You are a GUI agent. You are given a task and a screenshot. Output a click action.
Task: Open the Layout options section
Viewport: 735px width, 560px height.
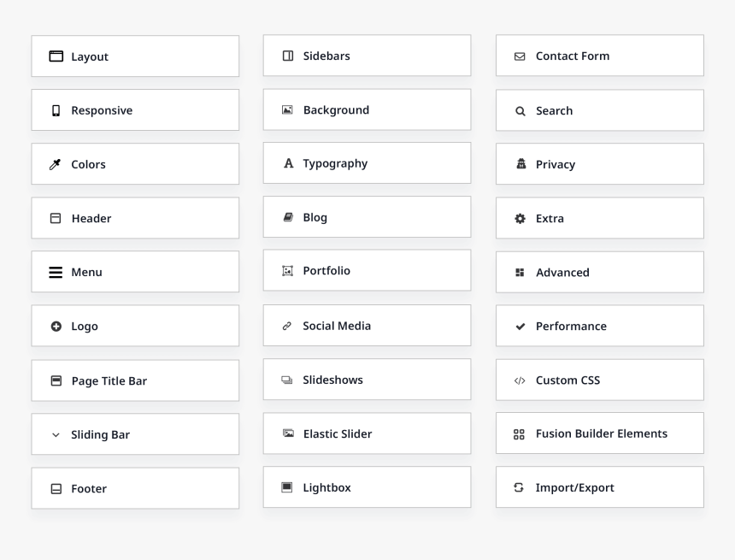(135, 56)
